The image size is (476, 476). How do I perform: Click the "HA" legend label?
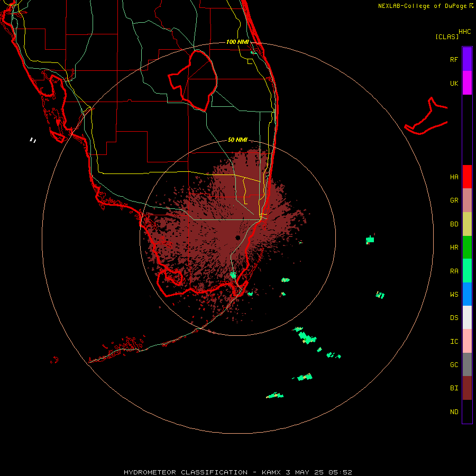tap(454, 177)
